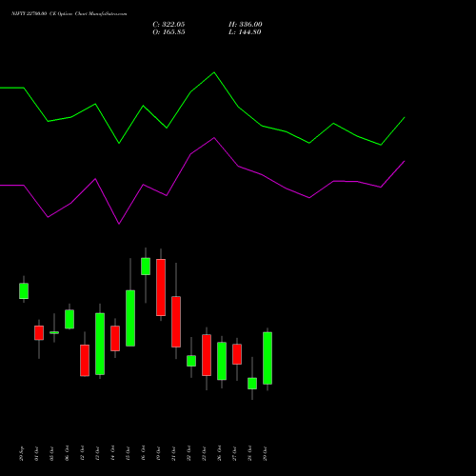Click the 15 Oct date label

(x=128, y=454)
